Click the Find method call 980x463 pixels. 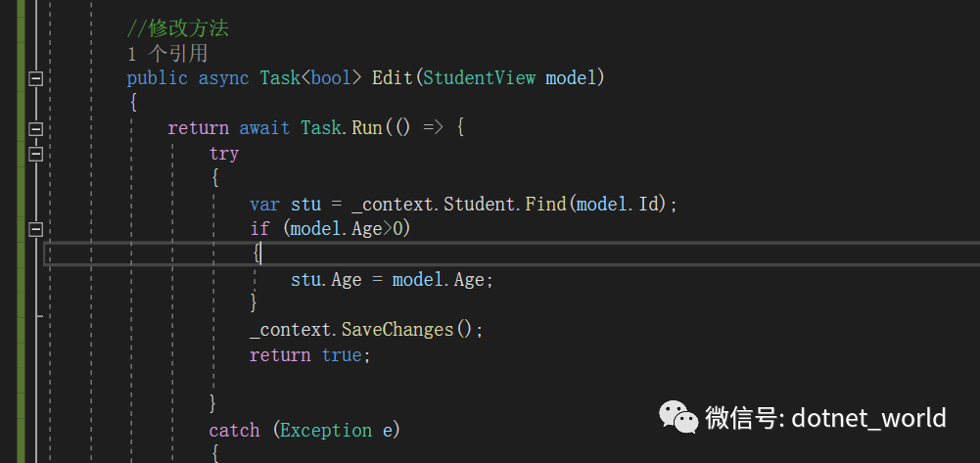point(545,205)
